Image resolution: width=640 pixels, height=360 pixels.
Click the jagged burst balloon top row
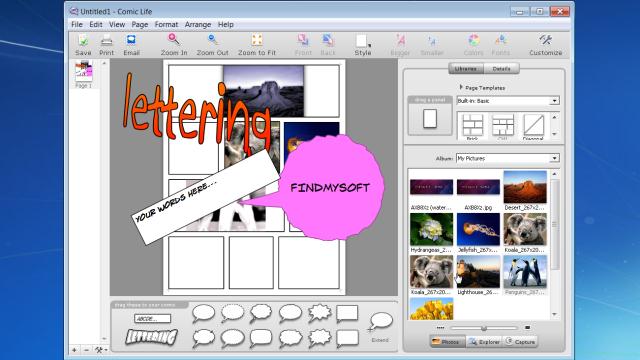coord(319,313)
